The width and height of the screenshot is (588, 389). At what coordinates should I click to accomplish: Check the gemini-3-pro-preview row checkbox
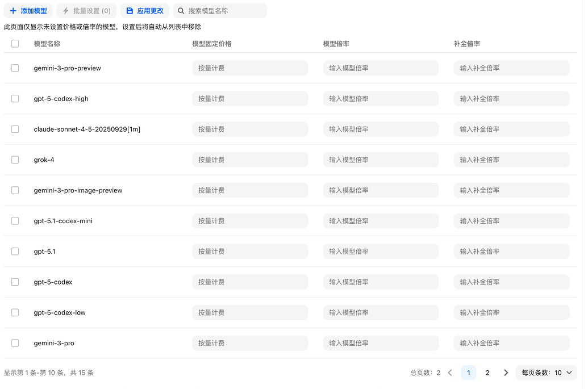(15, 68)
